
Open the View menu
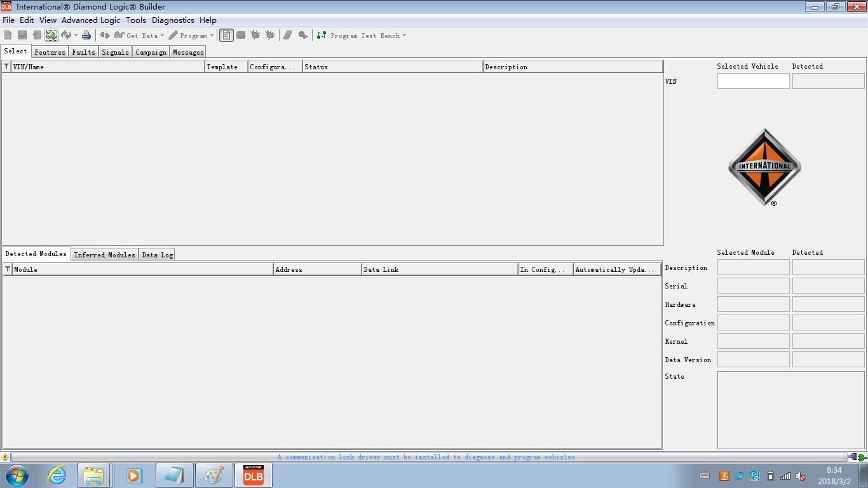tap(48, 20)
